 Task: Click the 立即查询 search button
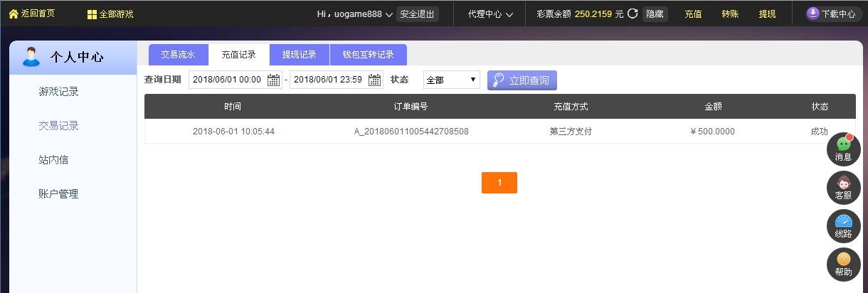click(522, 80)
